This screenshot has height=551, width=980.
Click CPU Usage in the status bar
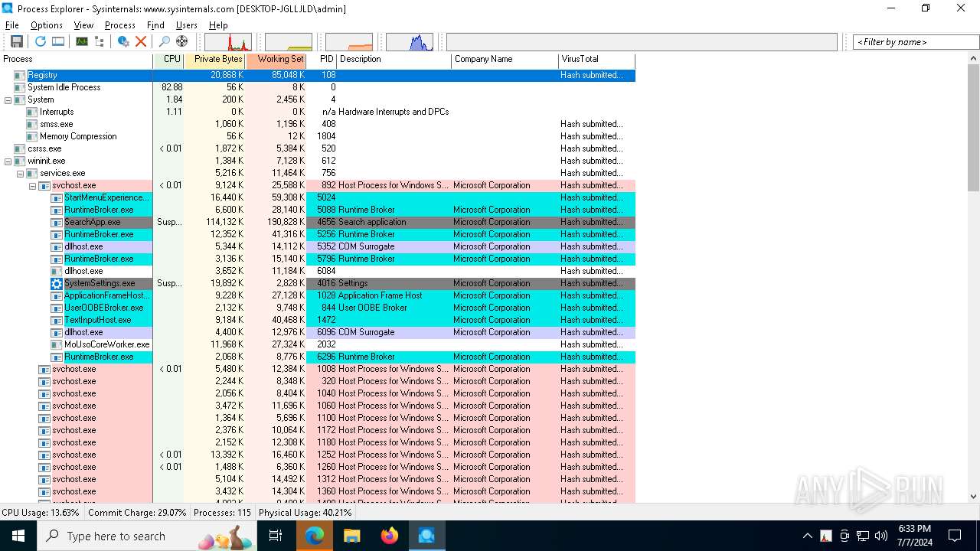(41, 513)
